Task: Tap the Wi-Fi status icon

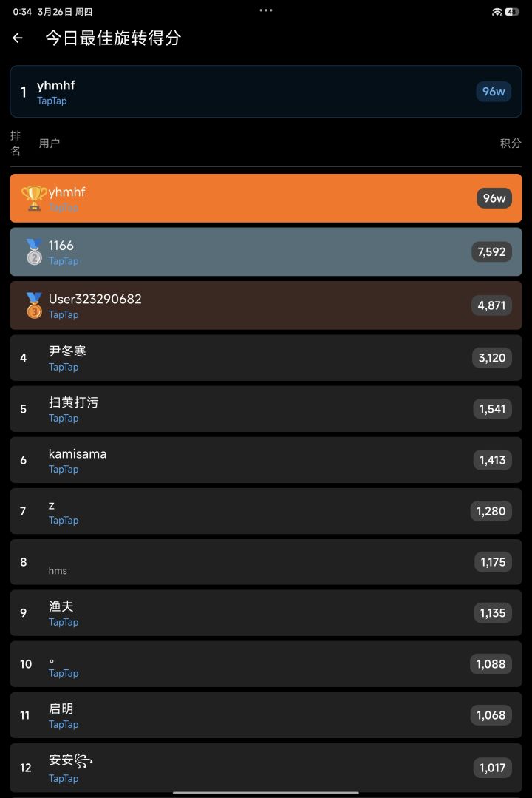Action: [x=497, y=12]
